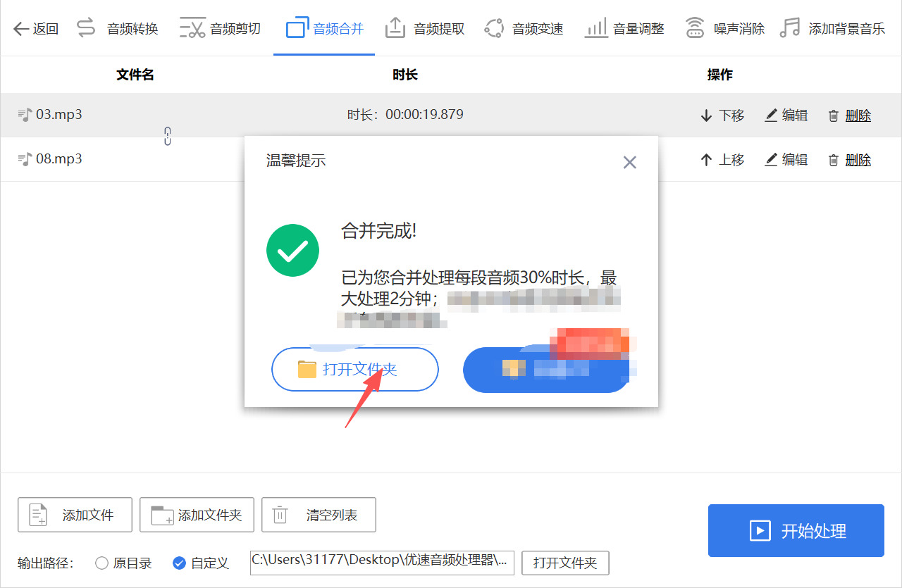Image resolution: width=902 pixels, height=588 pixels.
Task: Move 03.mp3 down with 下移
Action: click(x=722, y=115)
